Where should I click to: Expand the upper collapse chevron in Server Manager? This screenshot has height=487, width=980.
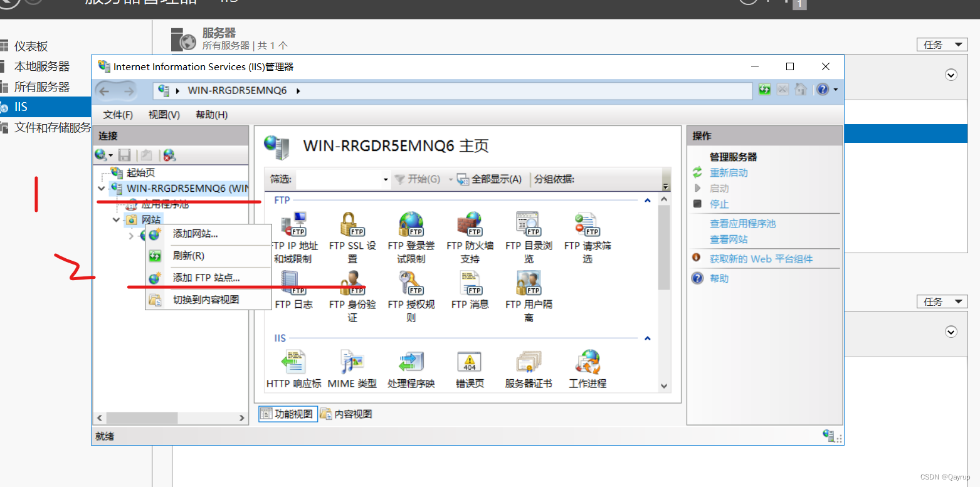951,75
